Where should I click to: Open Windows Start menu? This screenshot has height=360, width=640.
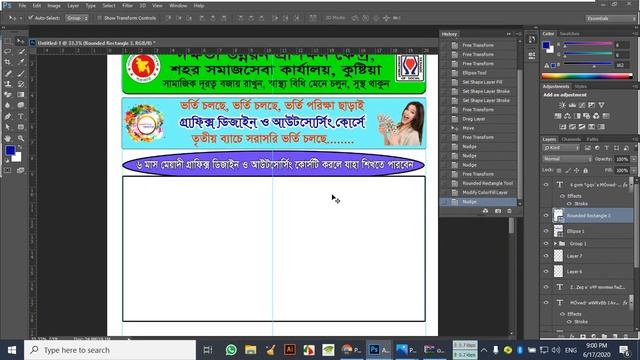12,350
